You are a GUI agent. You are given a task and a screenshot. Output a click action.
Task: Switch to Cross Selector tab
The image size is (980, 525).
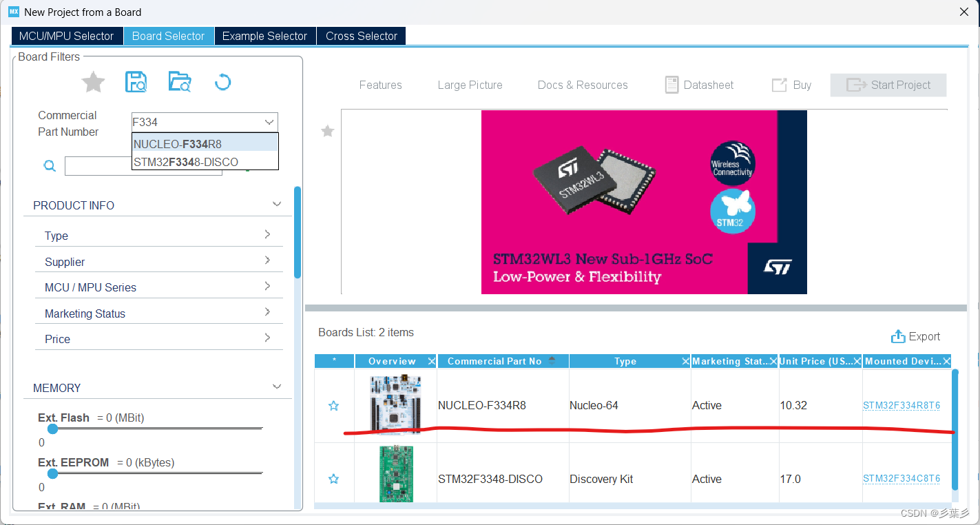tap(362, 36)
